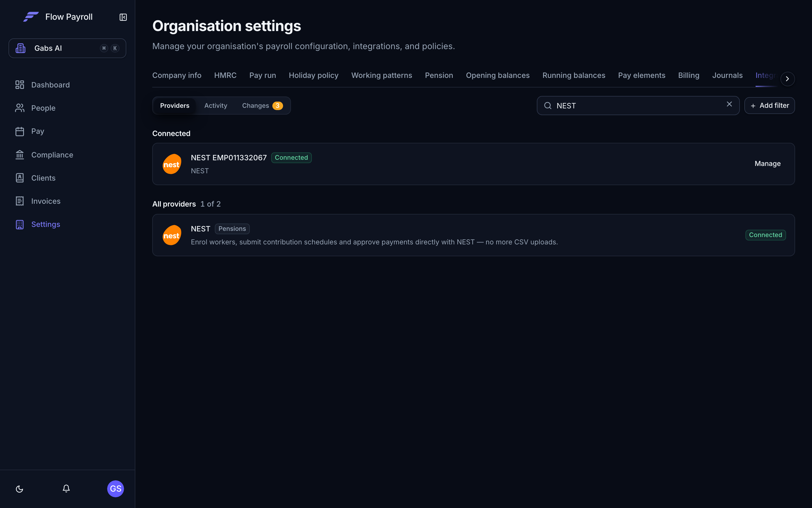Select Settings in sidebar
The width and height of the screenshot is (812, 508).
[37, 224]
